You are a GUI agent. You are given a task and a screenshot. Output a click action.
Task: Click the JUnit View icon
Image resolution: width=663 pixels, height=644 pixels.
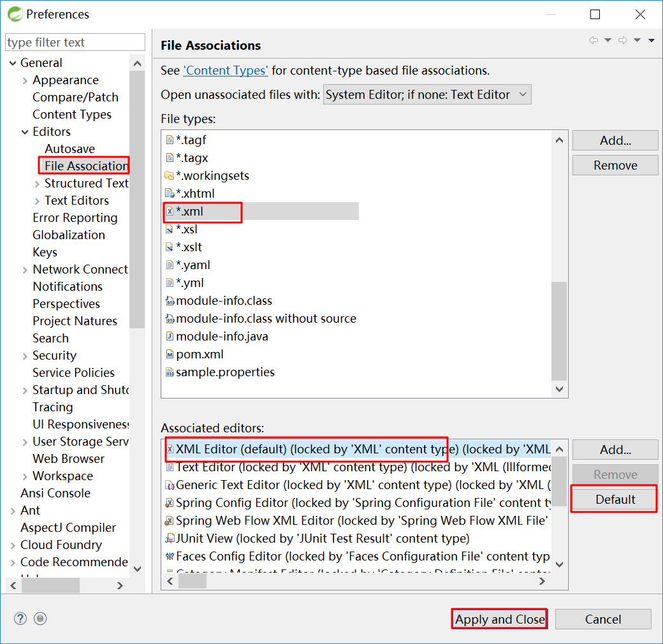pos(170,538)
